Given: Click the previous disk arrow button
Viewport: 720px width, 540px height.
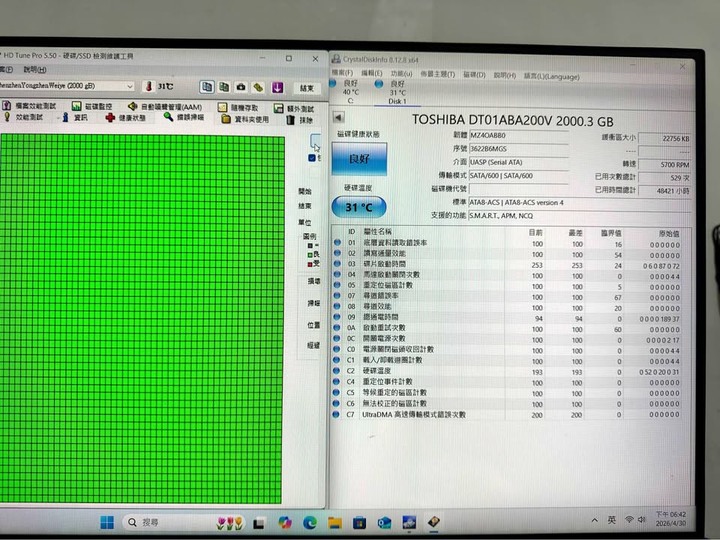Looking at the screenshot, I should point(338,118).
